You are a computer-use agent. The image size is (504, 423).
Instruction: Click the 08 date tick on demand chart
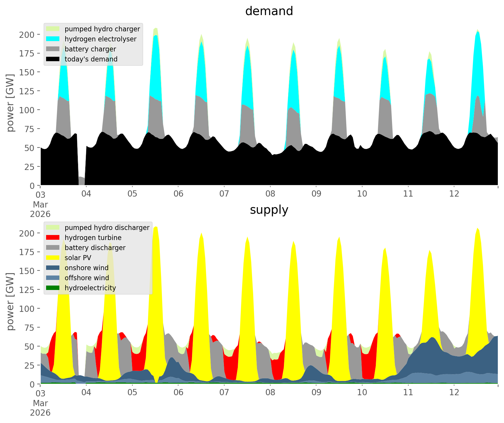[x=270, y=194]
